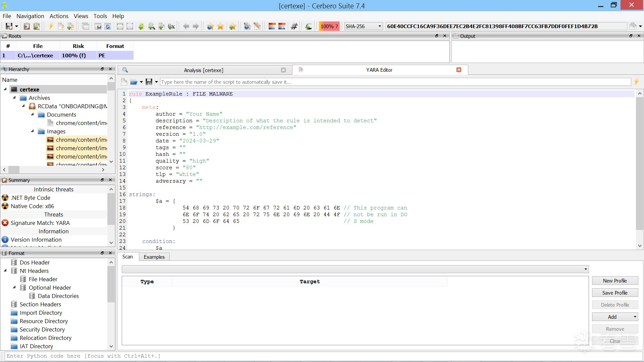Click the lightning bolt toolbar icon
644x362 pixels.
pos(51,26)
